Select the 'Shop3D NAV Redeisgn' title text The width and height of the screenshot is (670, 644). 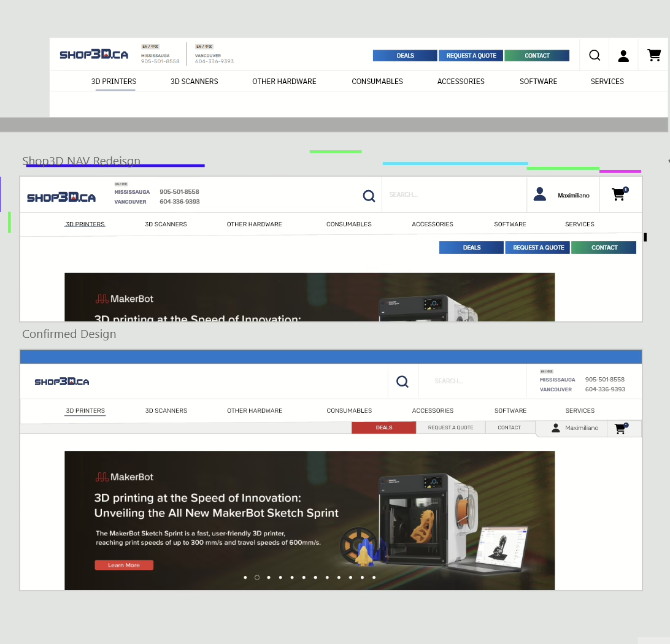pyautogui.click(x=81, y=161)
